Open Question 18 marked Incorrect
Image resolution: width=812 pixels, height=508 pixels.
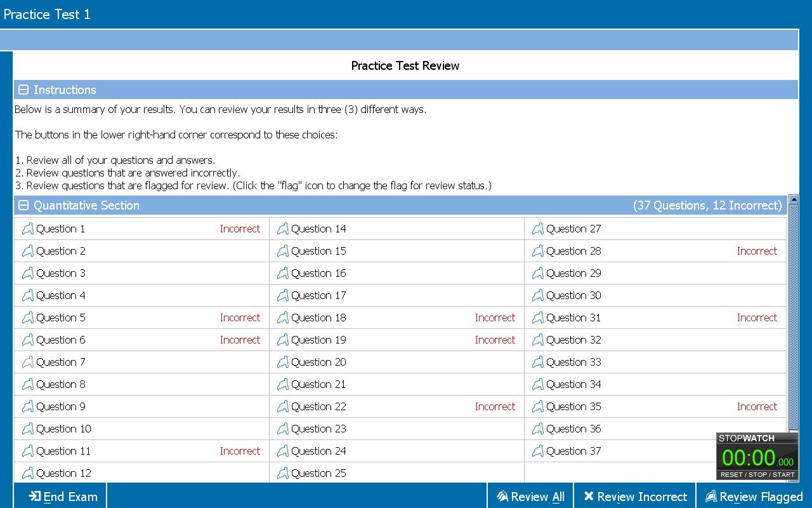(318, 317)
